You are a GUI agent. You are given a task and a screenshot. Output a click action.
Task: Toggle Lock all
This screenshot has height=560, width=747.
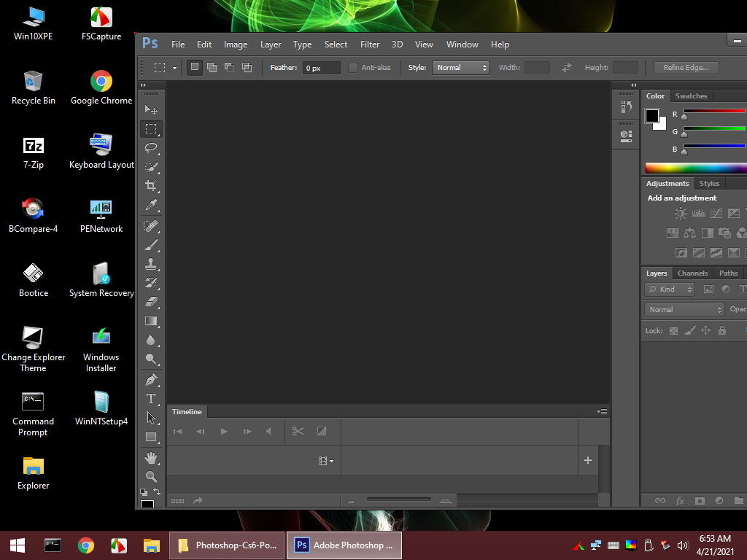(722, 330)
